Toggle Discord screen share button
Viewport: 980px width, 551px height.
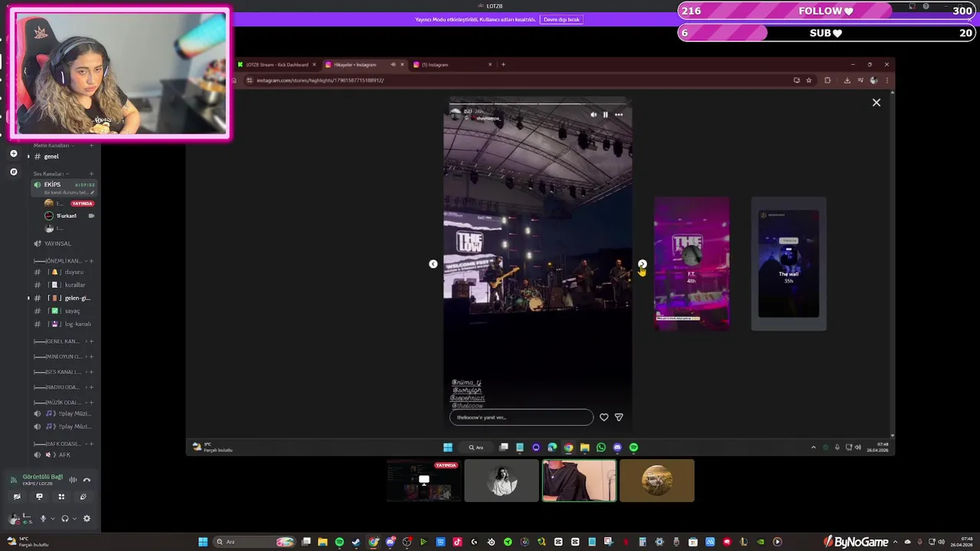pyautogui.click(x=39, y=497)
